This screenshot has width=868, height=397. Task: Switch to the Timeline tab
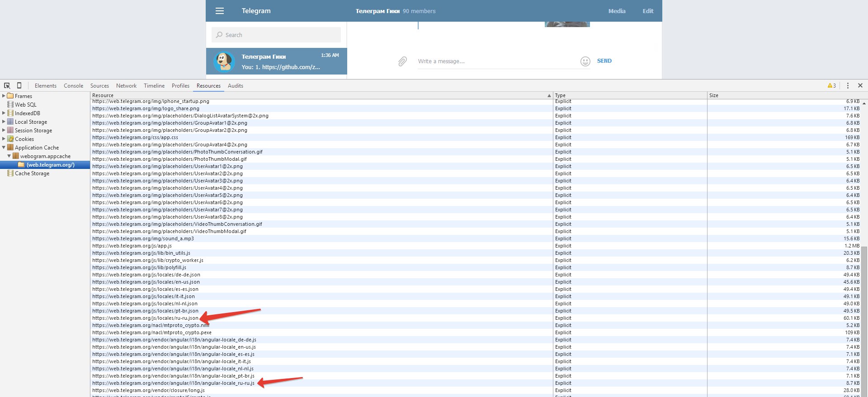click(154, 86)
